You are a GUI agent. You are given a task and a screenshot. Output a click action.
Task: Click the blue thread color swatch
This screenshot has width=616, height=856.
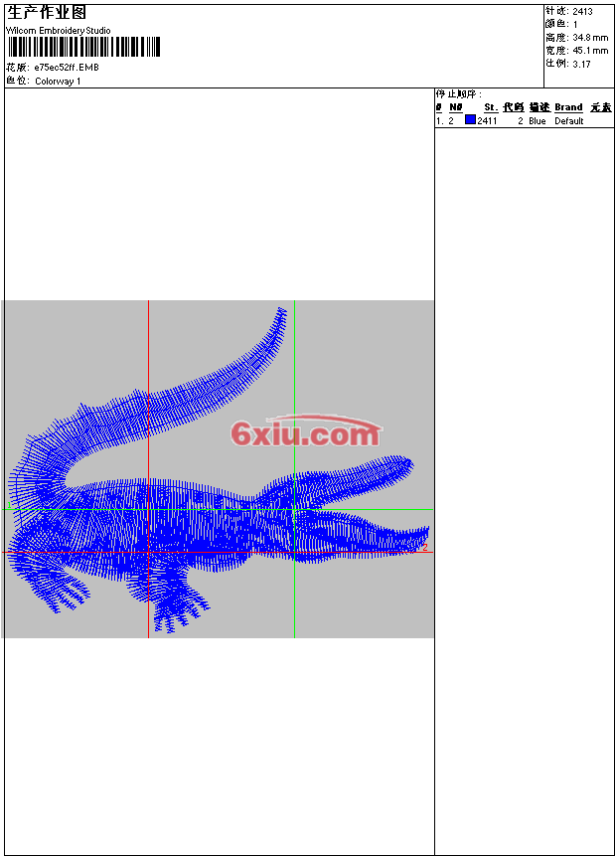click(x=470, y=119)
